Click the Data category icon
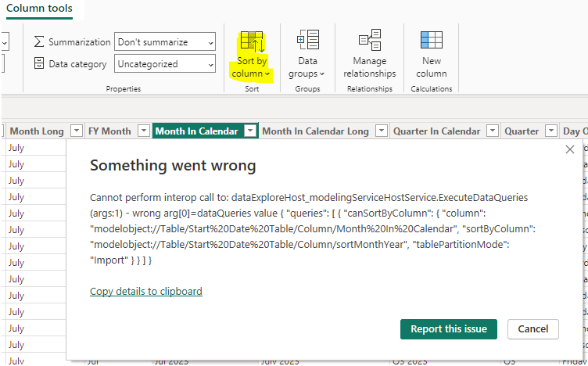The height and width of the screenshot is (366, 588). pos(39,64)
